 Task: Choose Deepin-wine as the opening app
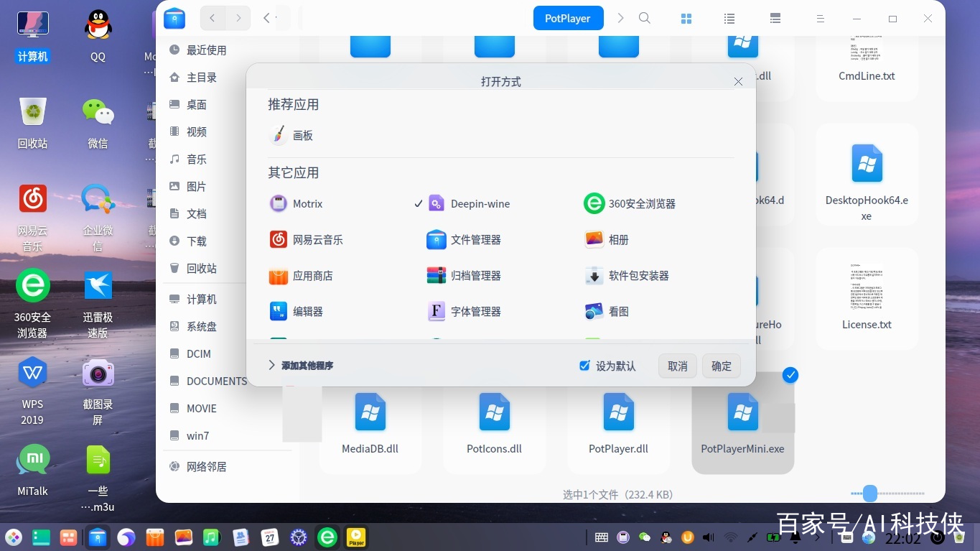pos(469,204)
